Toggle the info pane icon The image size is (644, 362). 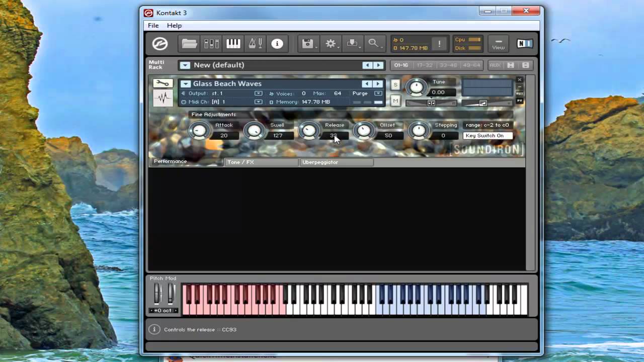[x=277, y=44]
